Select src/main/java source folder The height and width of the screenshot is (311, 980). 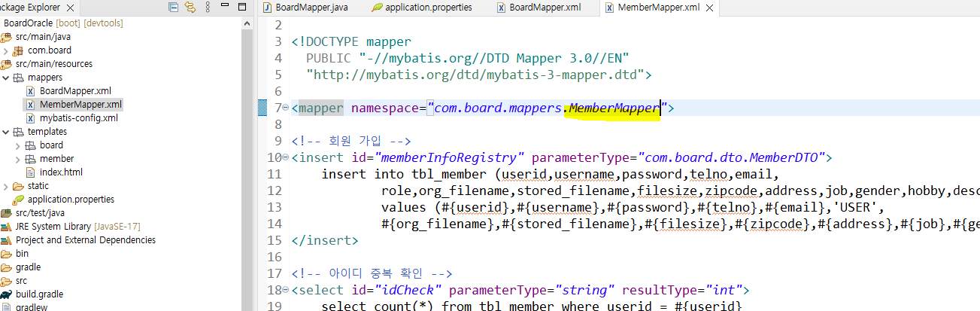click(43, 37)
